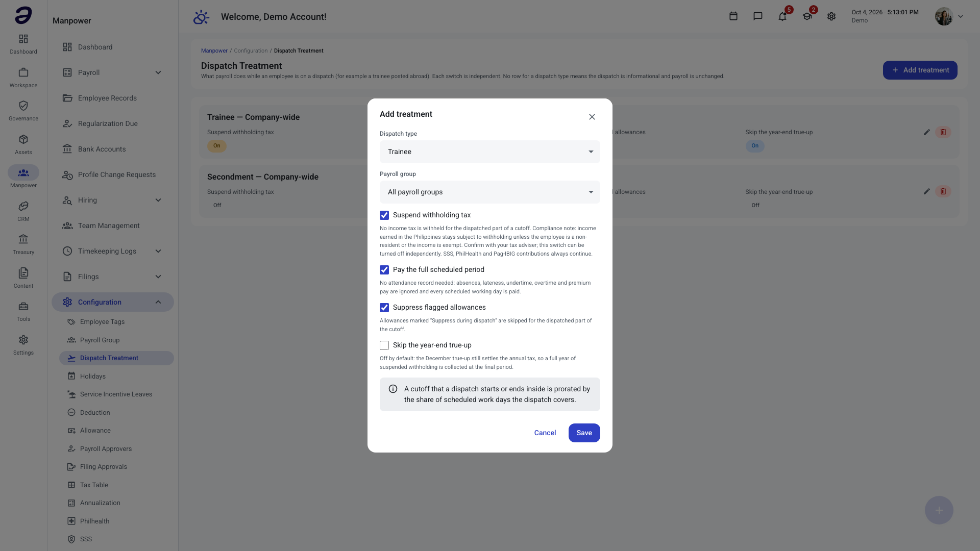Open the chat messages icon
Screen dimensions: 980x551
[x=758, y=16]
